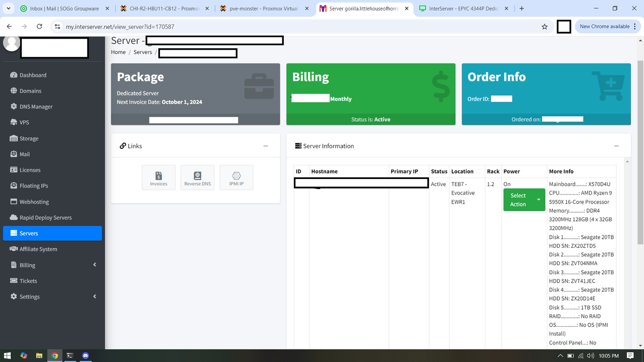The height and width of the screenshot is (362, 644).
Task: Show hidden system tray icons
Action: pos(560,356)
